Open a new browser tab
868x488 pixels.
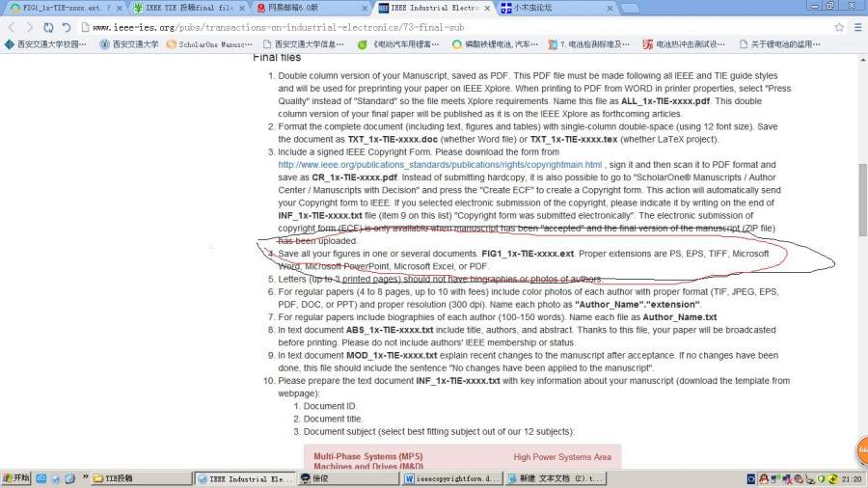click(630, 9)
